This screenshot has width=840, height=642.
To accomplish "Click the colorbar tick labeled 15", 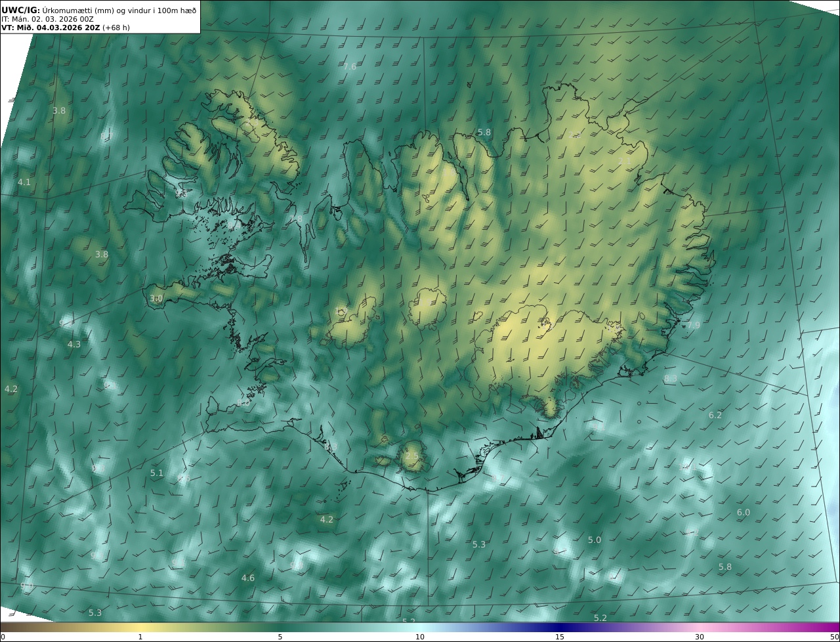I will pyautogui.click(x=560, y=637).
